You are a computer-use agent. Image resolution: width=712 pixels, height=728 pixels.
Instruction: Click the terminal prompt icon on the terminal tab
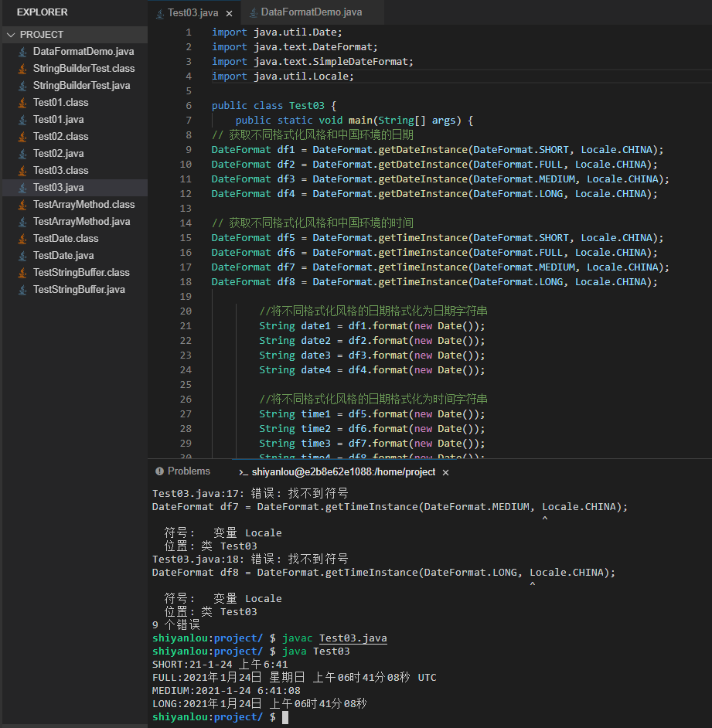coord(244,472)
